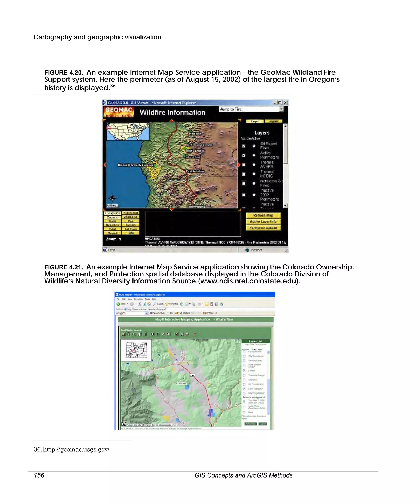The height and width of the screenshot is (504, 420).
Task: Click the IE Home icon in NDIS window
Action: [x=149, y=304]
